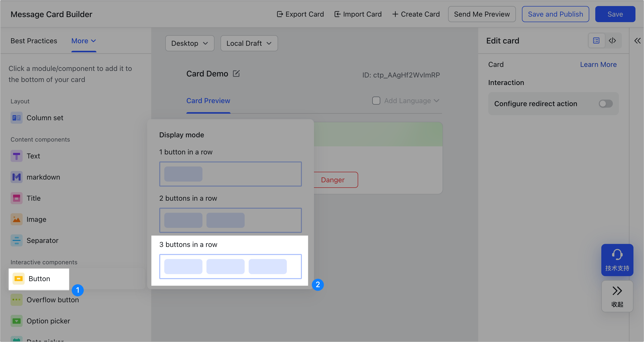Expand the More tab dropdown
This screenshot has height=342, width=644.
click(x=84, y=41)
